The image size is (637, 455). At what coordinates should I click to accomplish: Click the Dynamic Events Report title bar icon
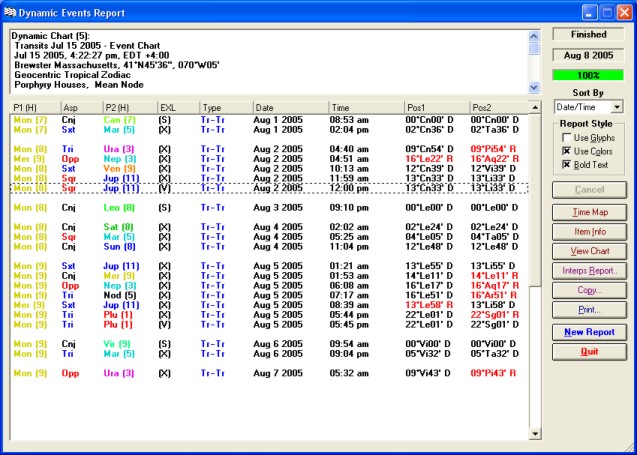12,11
